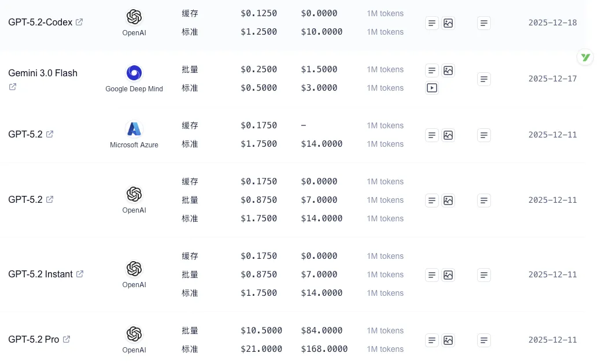602x364 pixels.
Task: Click text output icon in Gemini 3.0 Flash row
Action: point(484,79)
